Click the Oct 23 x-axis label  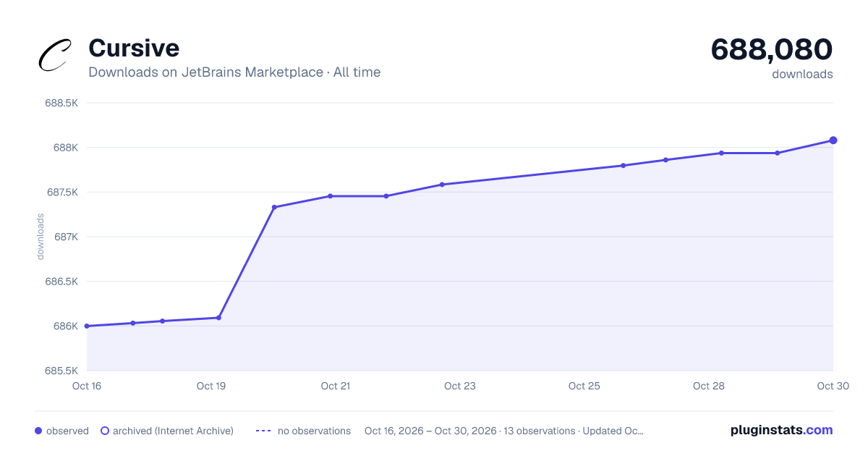[460, 386]
